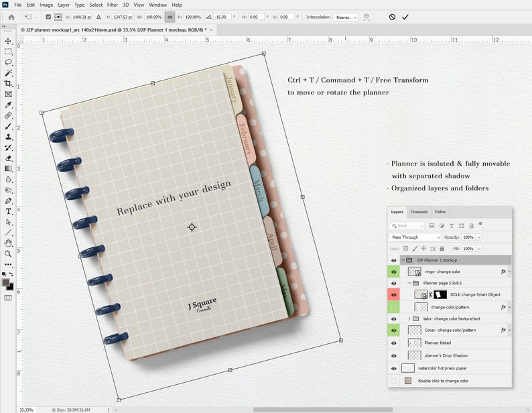Select the Lasso tool
This screenshot has width=532, height=413.
[x=8, y=62]
